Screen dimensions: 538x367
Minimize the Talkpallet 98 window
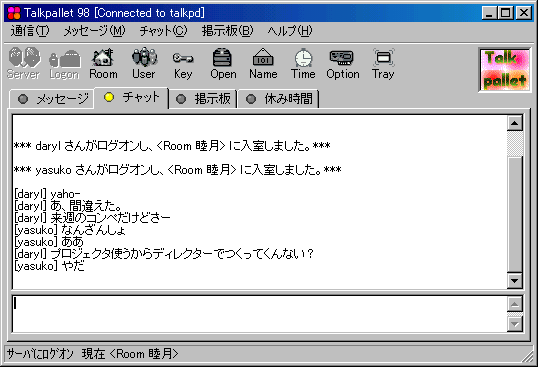[x=489, y=13]
